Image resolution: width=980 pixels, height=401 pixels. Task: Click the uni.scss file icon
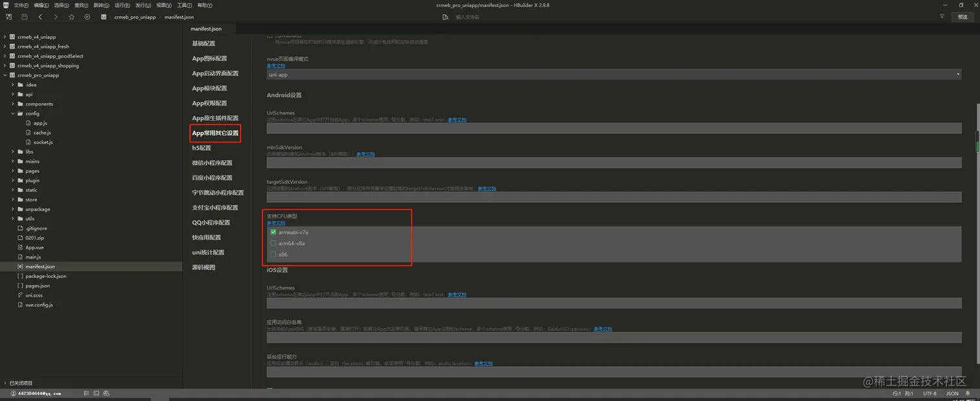20,295
